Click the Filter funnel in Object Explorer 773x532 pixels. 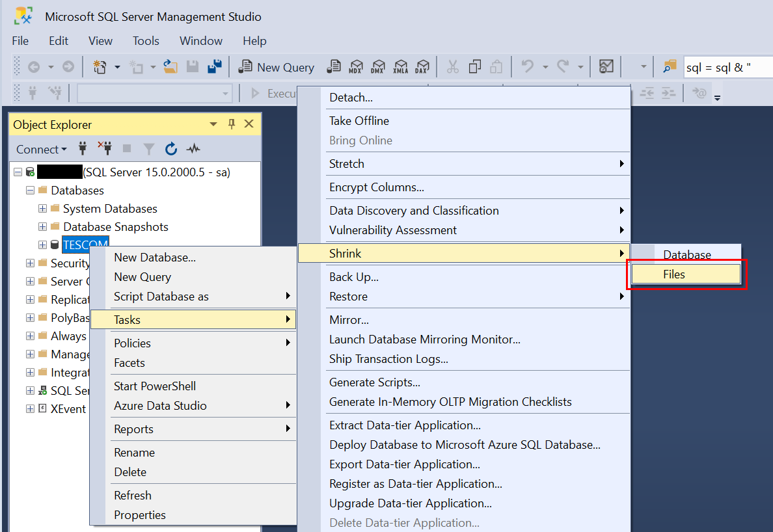[148, 149]
